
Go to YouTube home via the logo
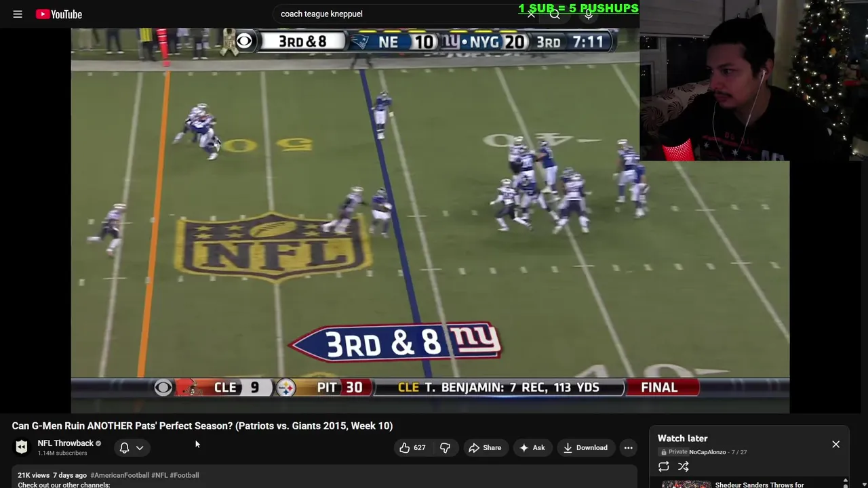tap(59, 14)
